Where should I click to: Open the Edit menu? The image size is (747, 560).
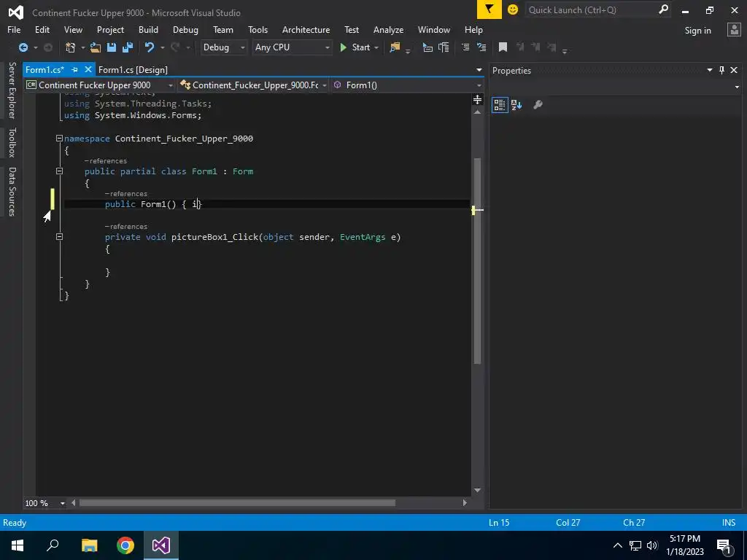(42, 29)
